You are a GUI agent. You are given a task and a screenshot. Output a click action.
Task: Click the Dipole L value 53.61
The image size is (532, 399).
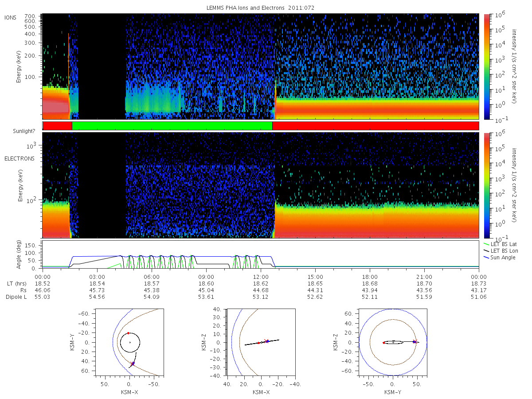[206, 297]
